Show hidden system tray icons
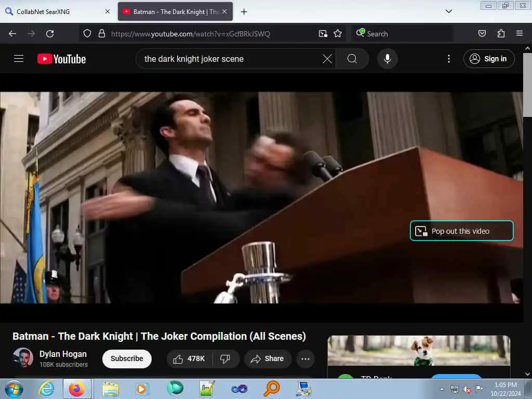The height and width of the screenshot is (399, 532). point(442,389)
